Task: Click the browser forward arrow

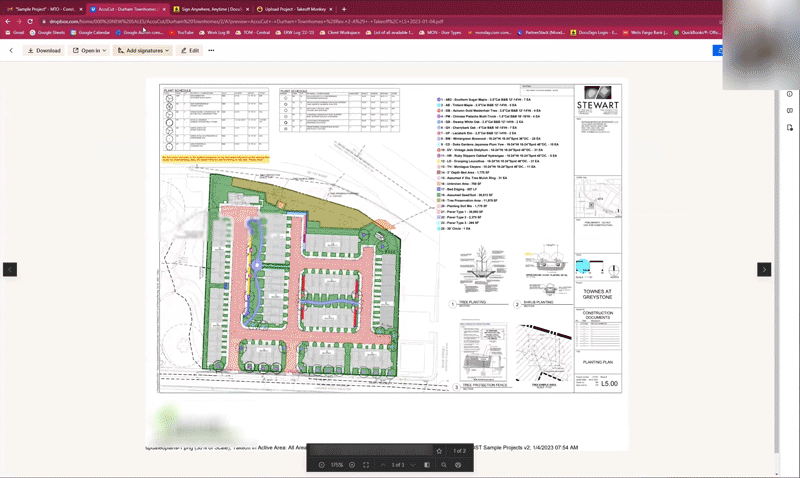Action: point(19,21)
